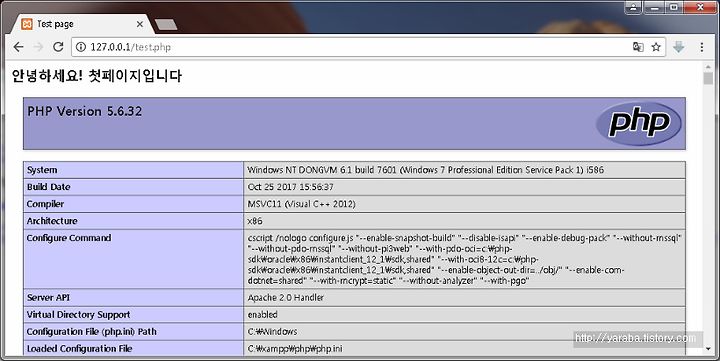Reload the test.php page

(x=58, y=47)
